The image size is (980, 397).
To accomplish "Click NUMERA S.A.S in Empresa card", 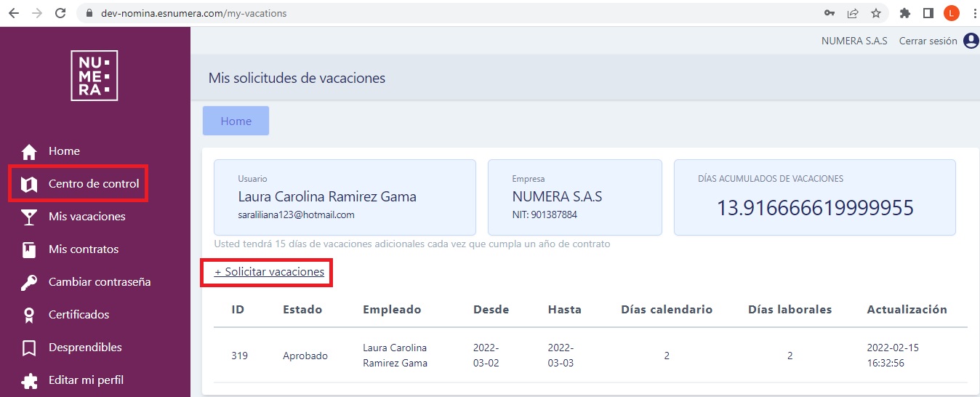I will 557,197.
